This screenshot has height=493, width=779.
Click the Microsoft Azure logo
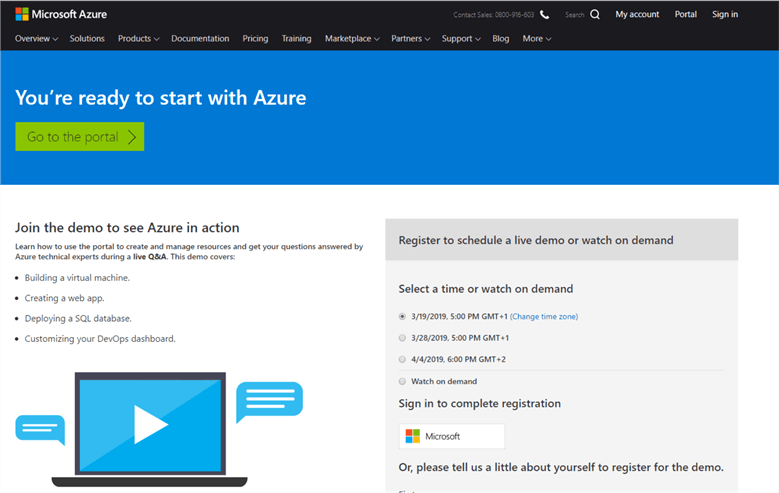[x=61, y=14]
